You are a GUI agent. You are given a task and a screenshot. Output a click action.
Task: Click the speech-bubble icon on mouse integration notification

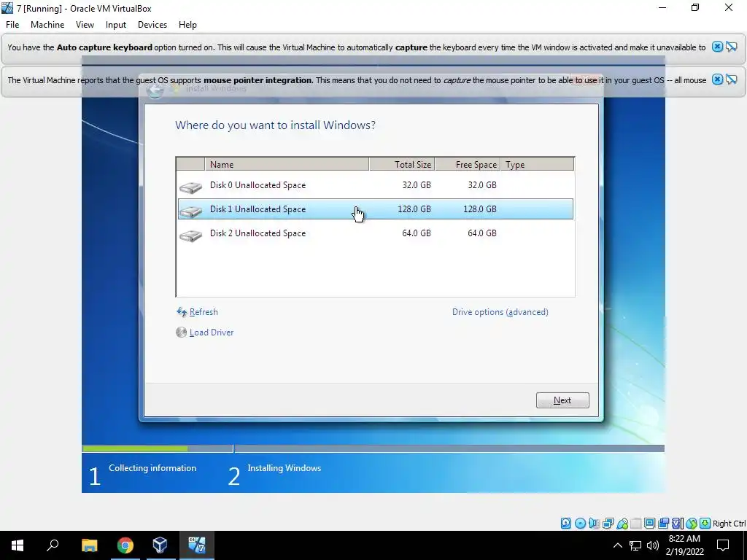click(731, 79)
